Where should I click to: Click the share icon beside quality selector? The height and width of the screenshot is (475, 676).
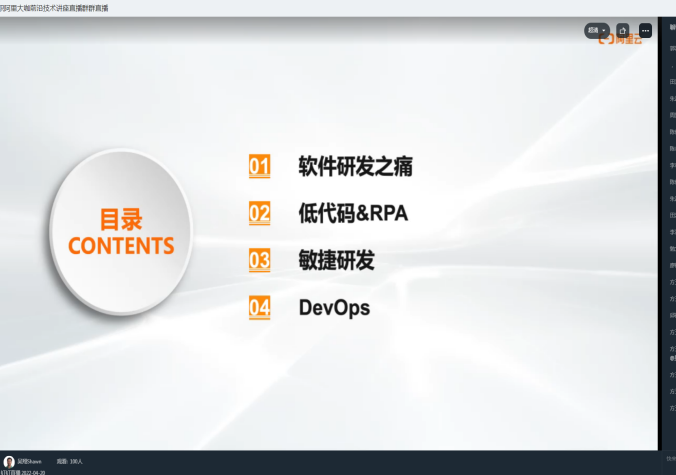tap(623, 30)
